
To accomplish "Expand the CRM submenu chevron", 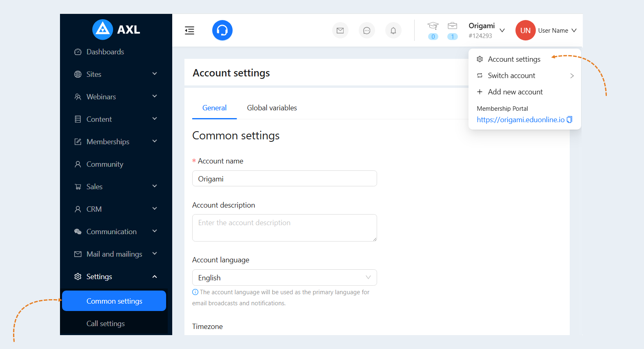I will [x=155, y=209].
